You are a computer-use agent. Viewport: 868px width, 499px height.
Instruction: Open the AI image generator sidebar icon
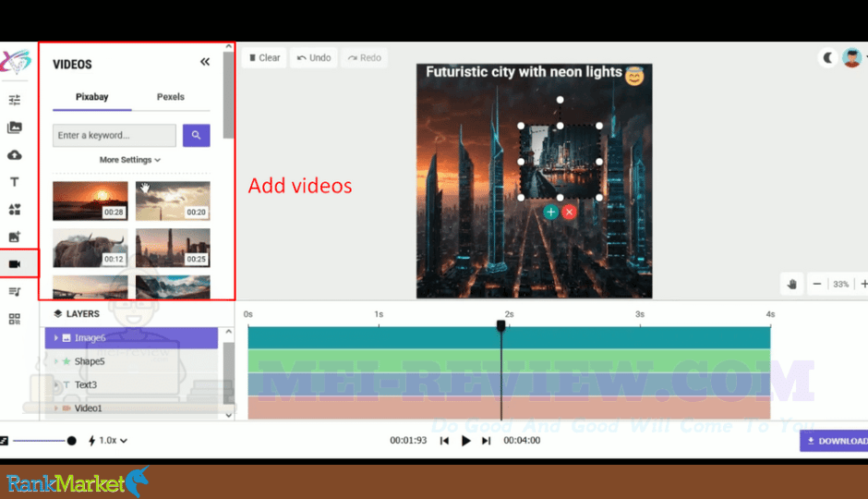coord(15,237)
